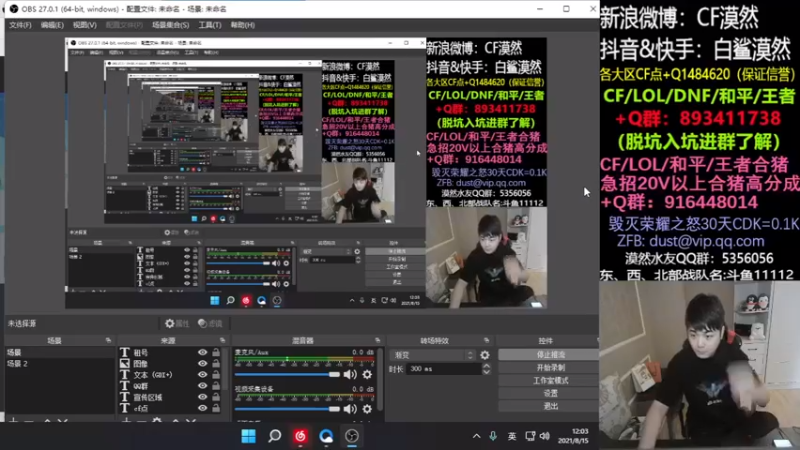Toggle the lock on the 租号 source
The height and width of the screenshot is (450, 800).
[216, 353]
